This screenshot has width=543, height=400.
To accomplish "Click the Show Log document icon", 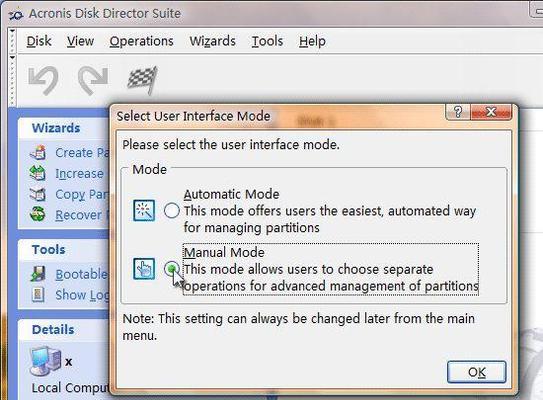I will point(38,295).
